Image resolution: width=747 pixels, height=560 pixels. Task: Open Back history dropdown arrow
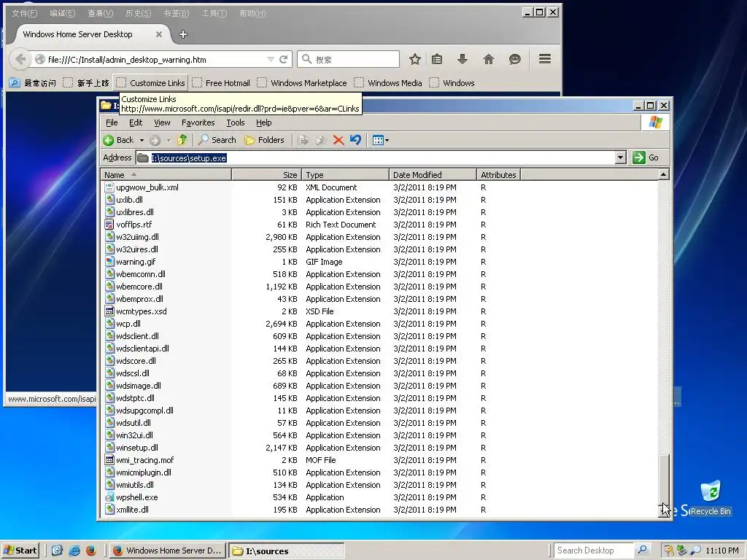[142, 141]
